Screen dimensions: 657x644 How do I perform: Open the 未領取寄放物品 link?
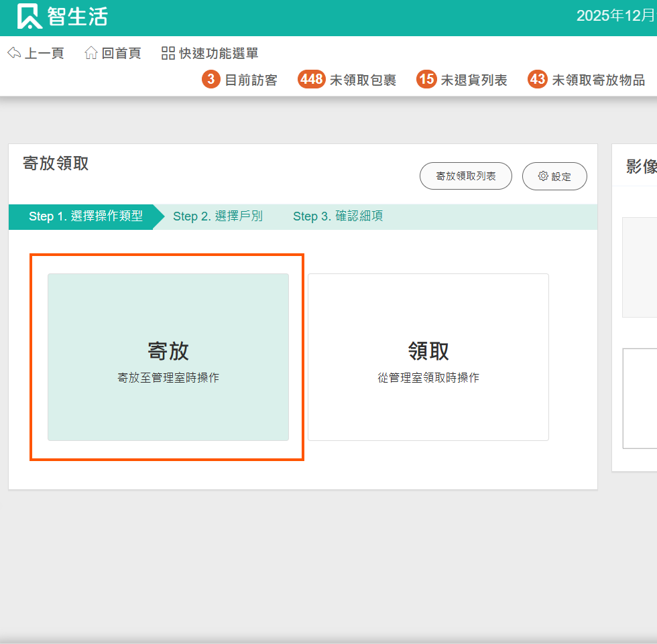pyautogui.click(x=598, y=80)
